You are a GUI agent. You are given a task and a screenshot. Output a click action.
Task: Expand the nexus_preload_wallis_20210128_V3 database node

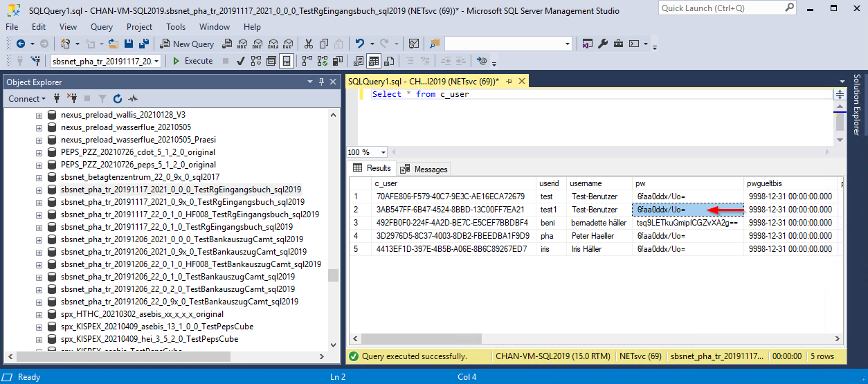pos(39,115)
